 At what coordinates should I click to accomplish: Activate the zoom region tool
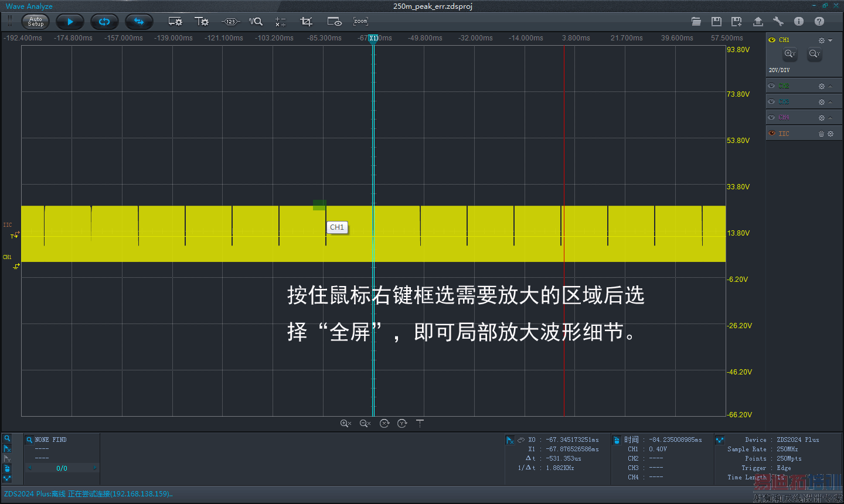point(360,22)
